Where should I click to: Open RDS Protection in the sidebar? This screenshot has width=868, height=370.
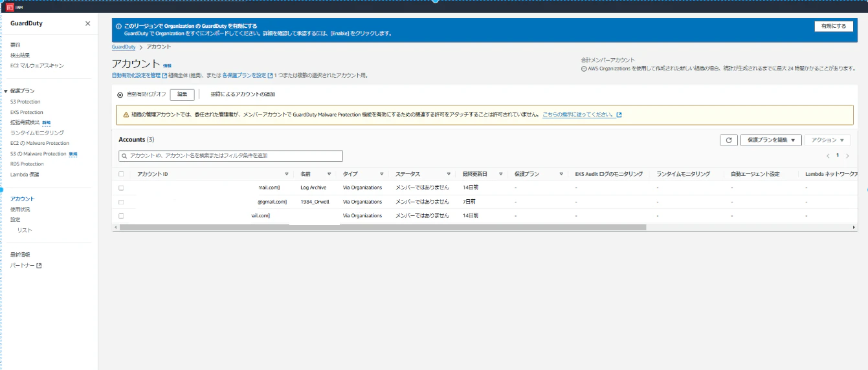pos(27,164)
